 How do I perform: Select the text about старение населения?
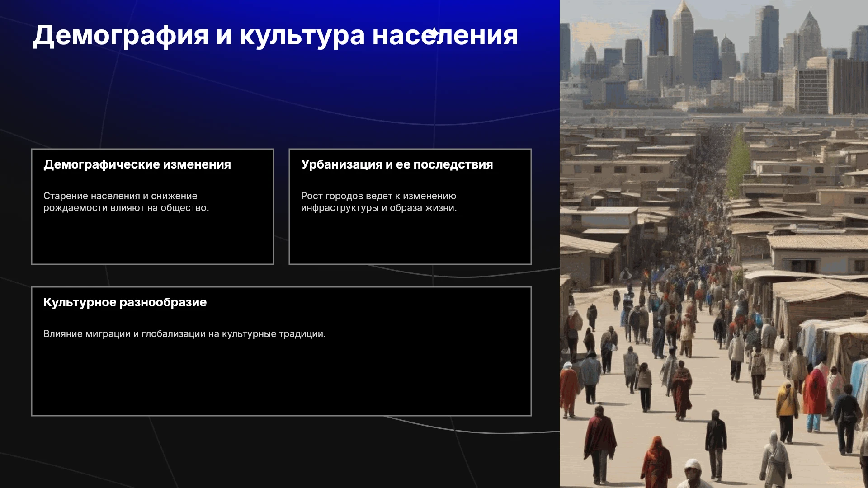(126, 202)
